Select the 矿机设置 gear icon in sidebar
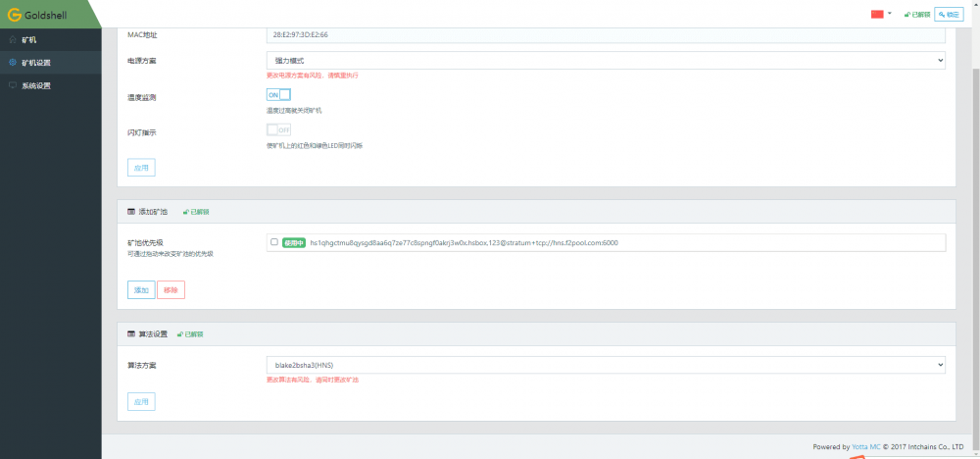Screen dimensions: 980x459 (13, 63)
